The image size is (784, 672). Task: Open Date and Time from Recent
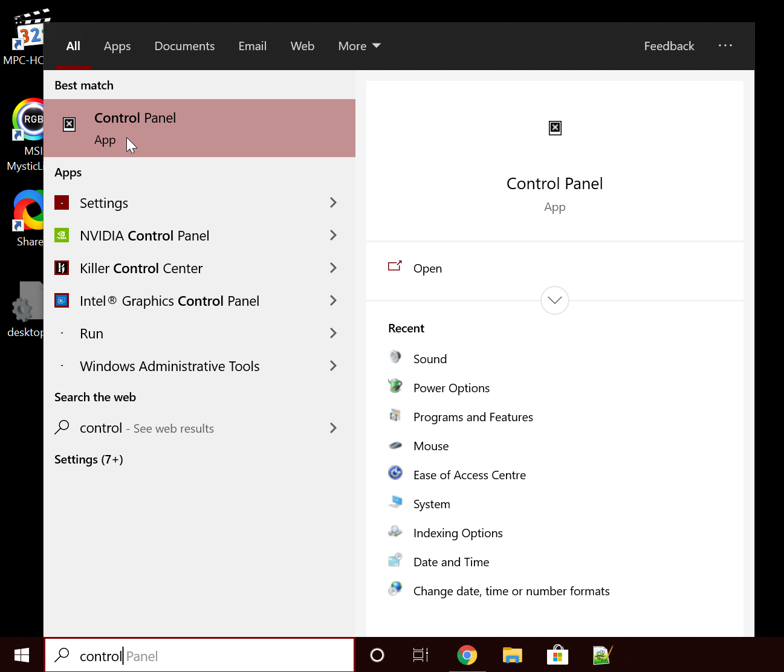[x=452, y=562]
